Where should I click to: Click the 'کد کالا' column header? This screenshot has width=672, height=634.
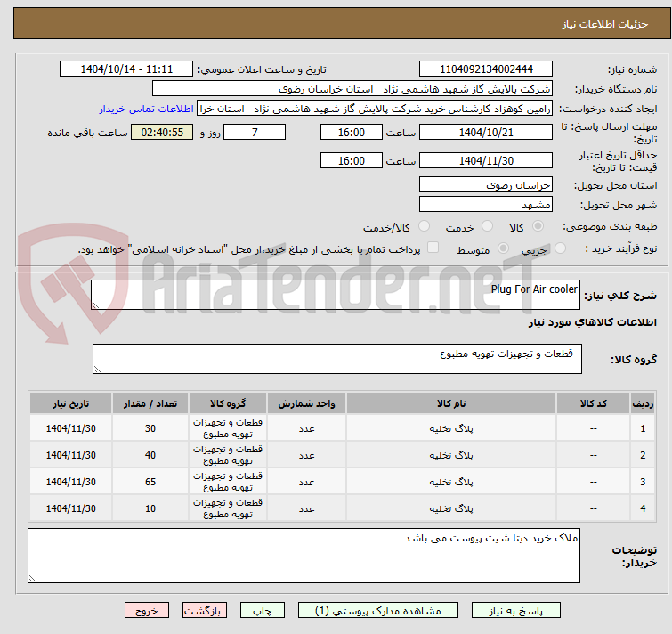click(x=593, y=403)
